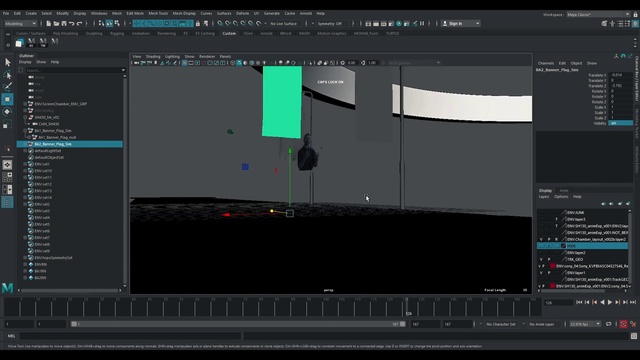
Task: Expand the ENV:ScreenChamber_ENV_GRP node
Action: pos(25,104)
